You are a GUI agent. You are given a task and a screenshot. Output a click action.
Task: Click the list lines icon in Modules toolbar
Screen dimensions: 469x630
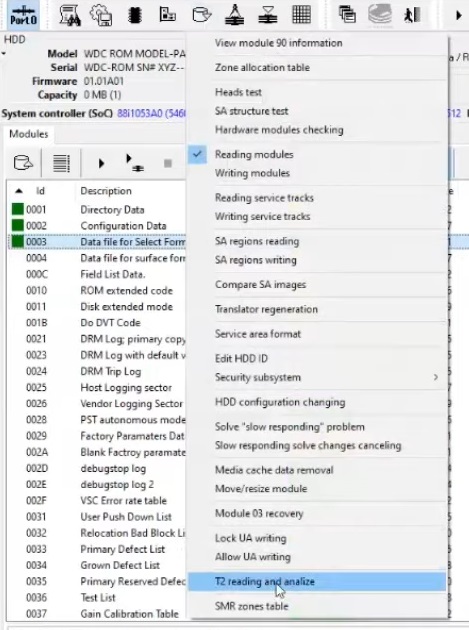tap(61, 163)
